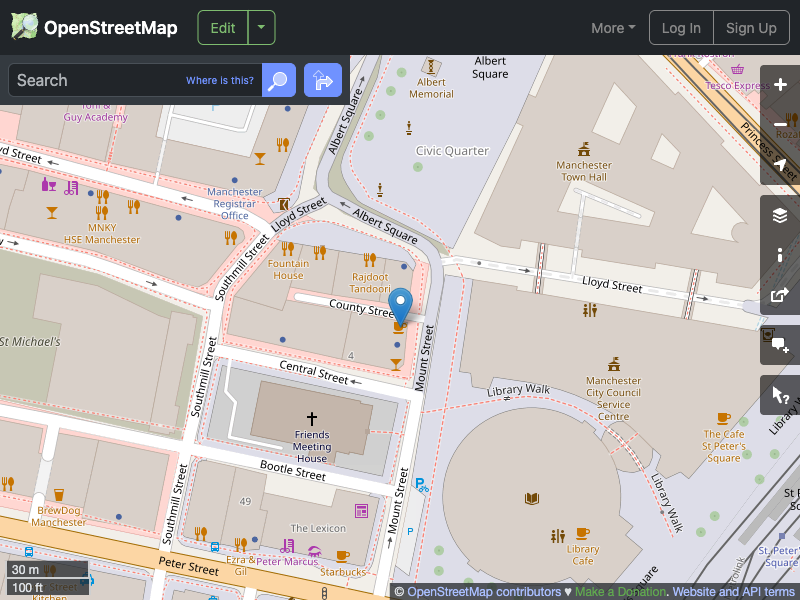The width and height of the screenshot is (800, 600).
Task: Click the Log In button
Action: tap(681, 27)
